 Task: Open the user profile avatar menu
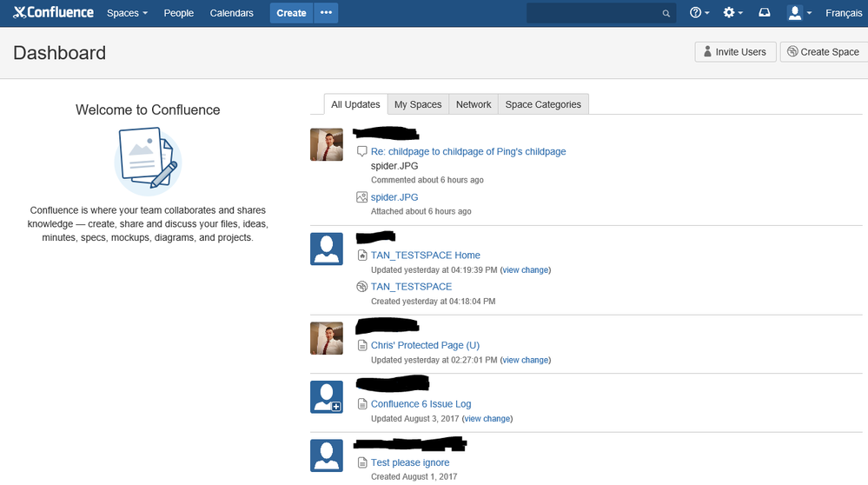point(799,13)
